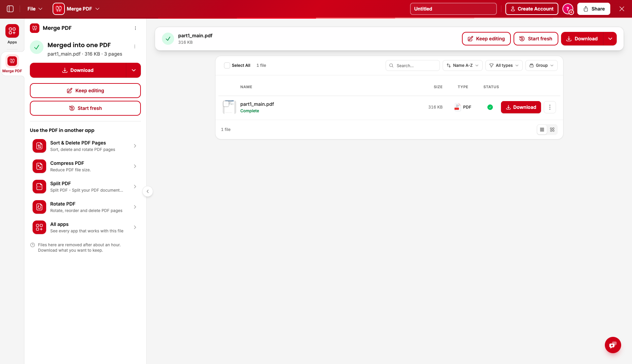Image resolution: width=632 pixels, height=364 pixels.
Task: Close the app with the X
Action: [622, 9]
